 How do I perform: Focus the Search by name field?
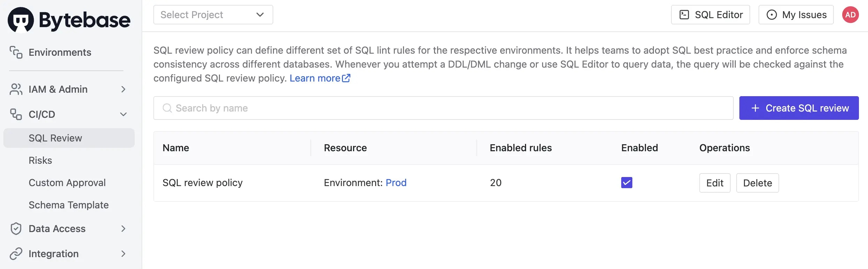click(443, 108)
